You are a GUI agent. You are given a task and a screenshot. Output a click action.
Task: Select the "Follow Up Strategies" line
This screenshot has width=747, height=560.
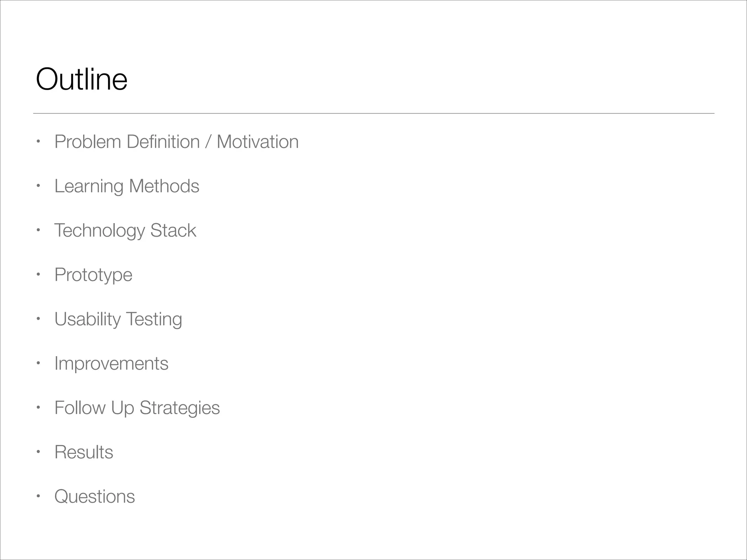pyautogui.click(x=137, y=408)
